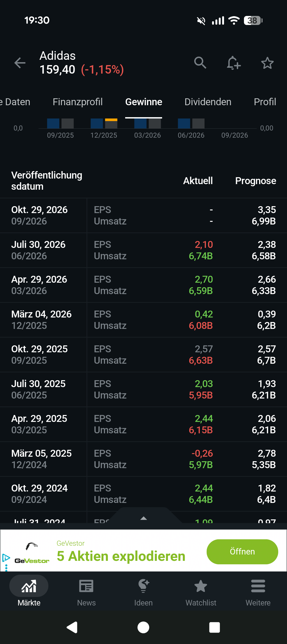Select the orange bar for 12/2025 in chart
Viewport: 287px width, 644px height.
(111, 120)
